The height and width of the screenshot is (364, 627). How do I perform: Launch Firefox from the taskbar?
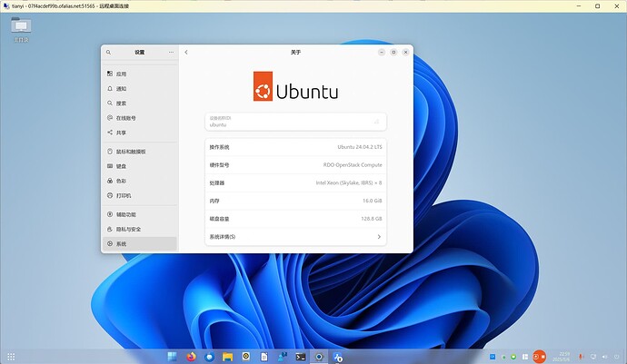click(191, 357)
